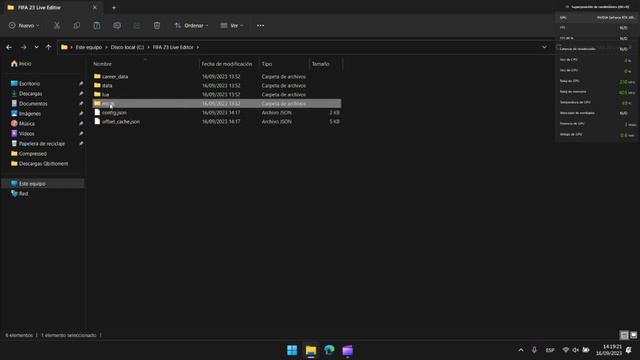Click the Paste clipboard icon in toolbar
The image size is (640, 360).
click(x=97, y=25)
